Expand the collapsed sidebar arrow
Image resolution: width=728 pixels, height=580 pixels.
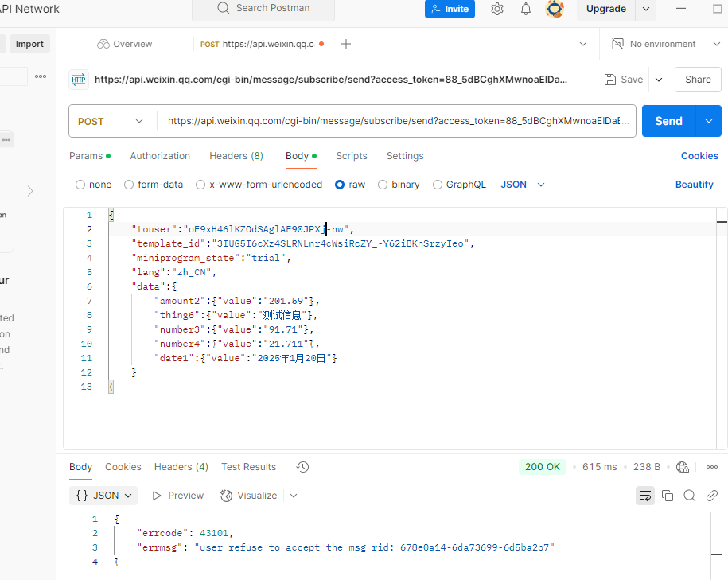tap(30, 191)
